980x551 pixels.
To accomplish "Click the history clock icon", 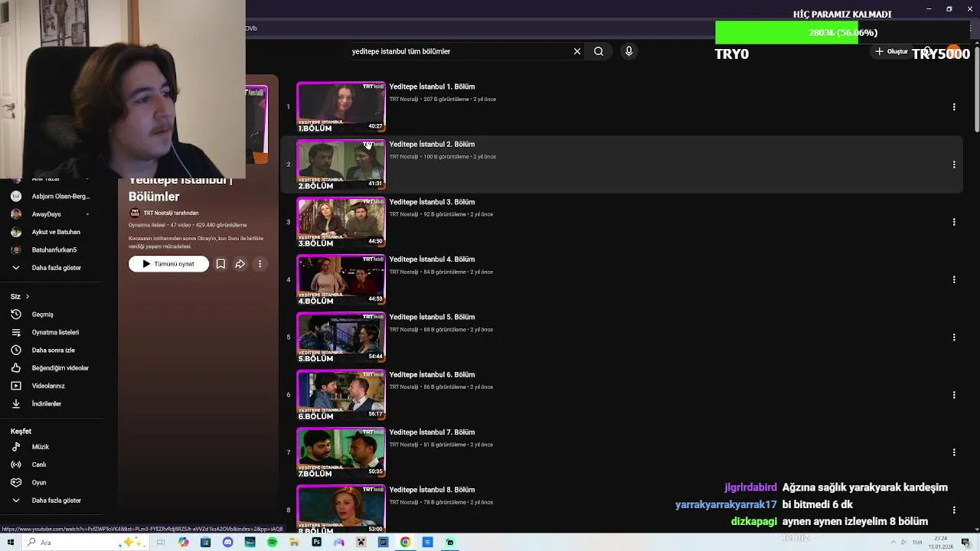I will point(16,315).
